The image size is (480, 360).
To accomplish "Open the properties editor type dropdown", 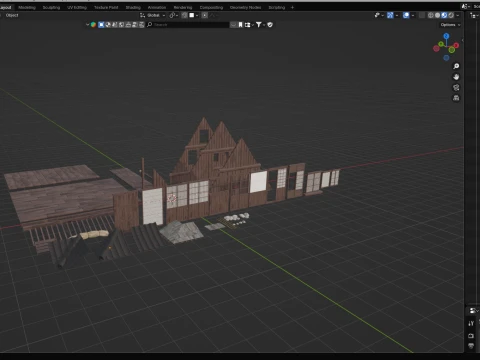I will pos(473,311).
